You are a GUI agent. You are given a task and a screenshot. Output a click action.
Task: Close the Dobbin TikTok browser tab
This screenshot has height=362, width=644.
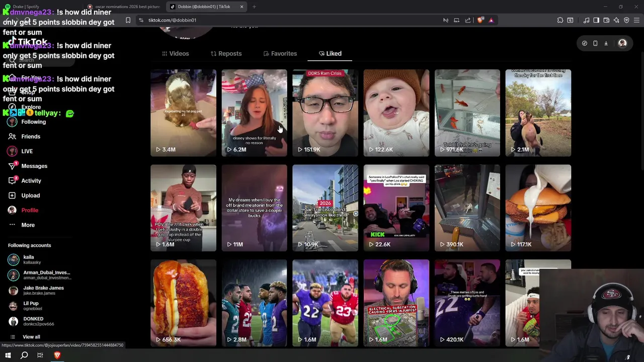coord(242,7)
